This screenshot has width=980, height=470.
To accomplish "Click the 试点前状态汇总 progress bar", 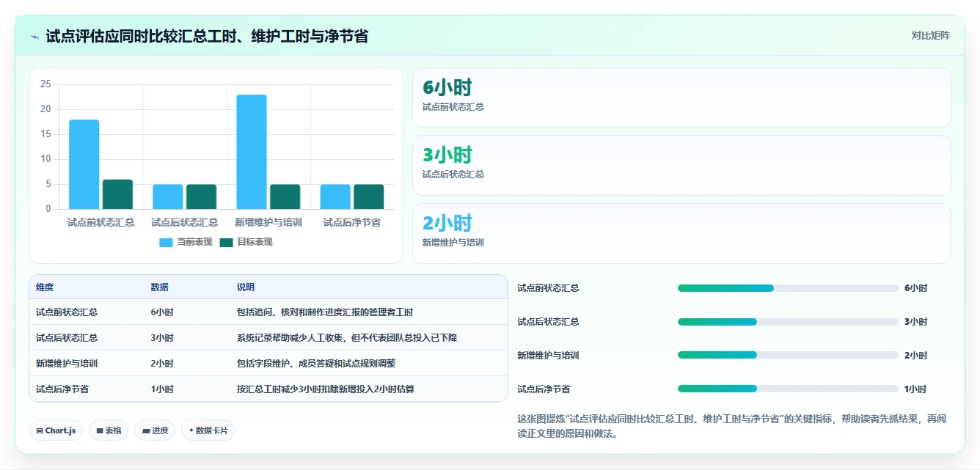I will click(x=788, y=288).
